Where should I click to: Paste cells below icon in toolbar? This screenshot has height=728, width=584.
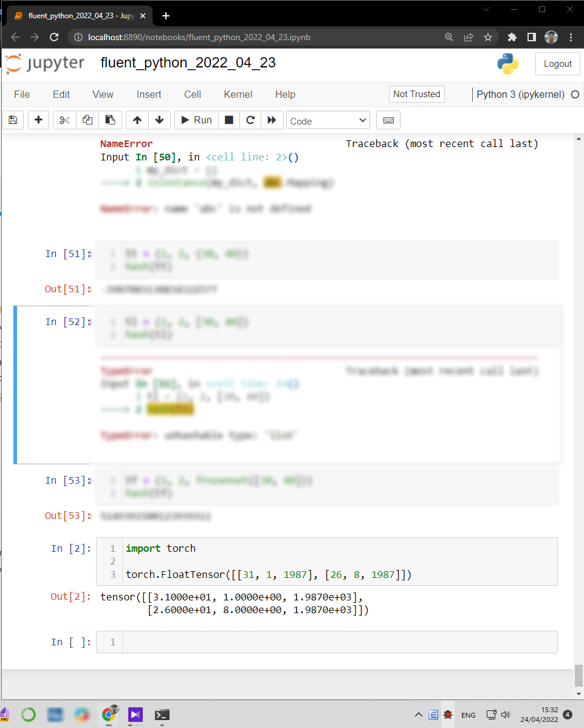[110, 120]
